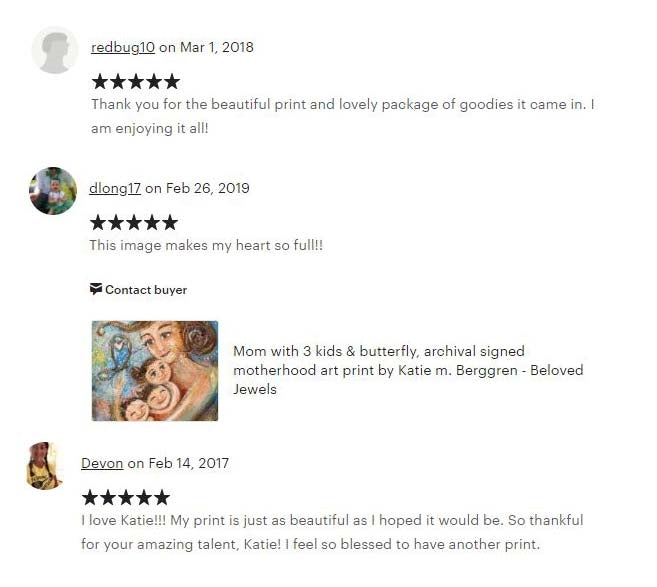Click redbug10's five-star rating

(136, 82)
